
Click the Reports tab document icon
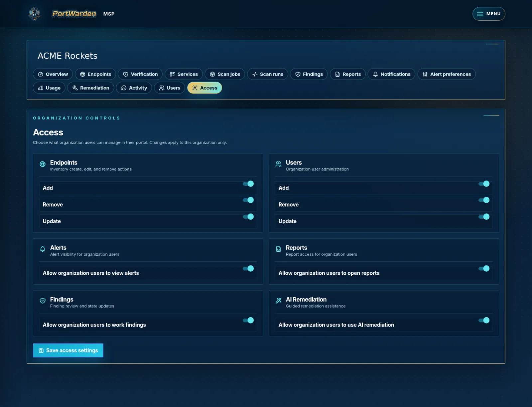[x=337, y=74]
